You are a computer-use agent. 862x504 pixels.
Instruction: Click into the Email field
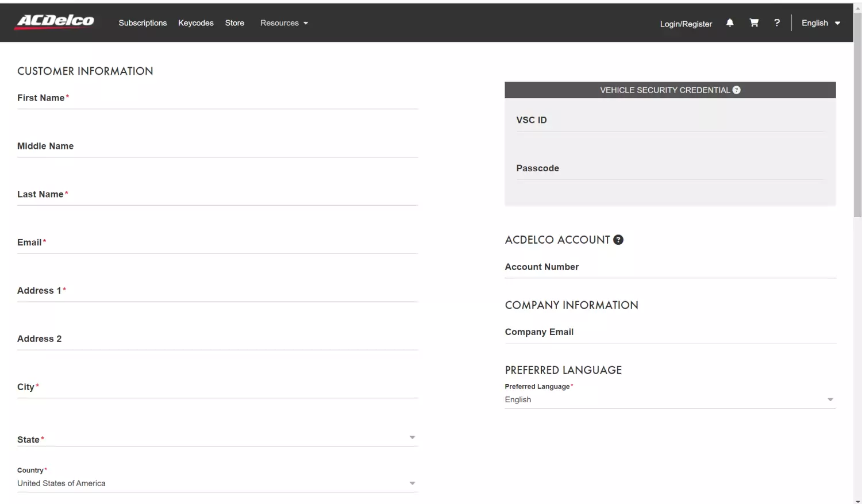[217, 243]
